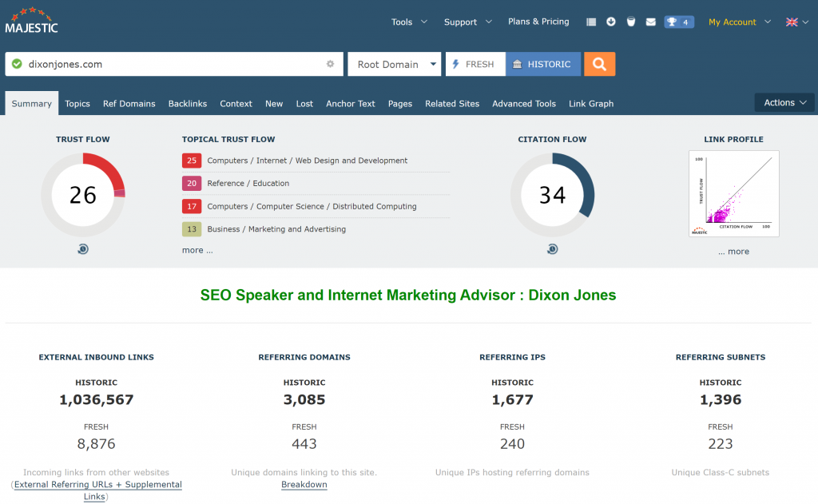Viewport: 818px width, 504px height.
Task: Switch to the Advanced Tools tab
Action: [524, 103]
